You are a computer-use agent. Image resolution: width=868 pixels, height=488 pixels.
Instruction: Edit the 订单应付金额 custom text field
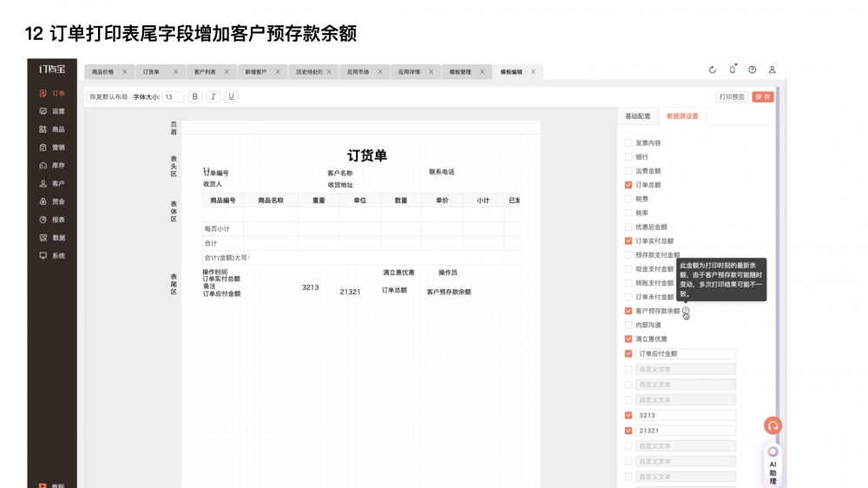tap(686, 353)
